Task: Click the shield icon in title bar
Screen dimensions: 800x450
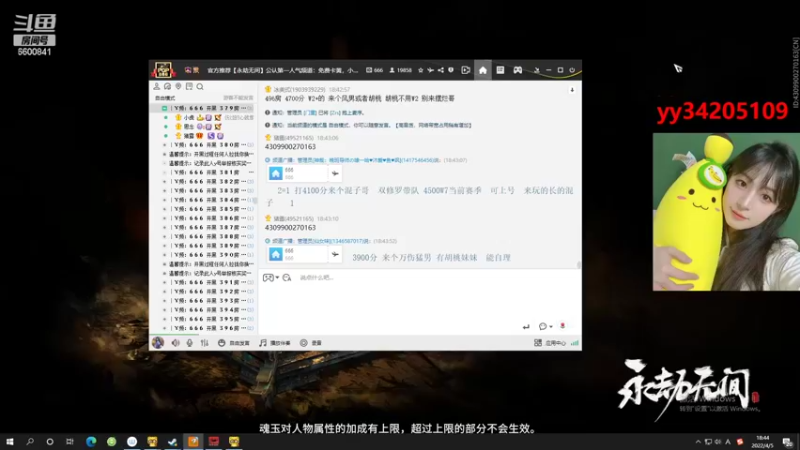Action: pyautogui.click(x=451, y=70)
